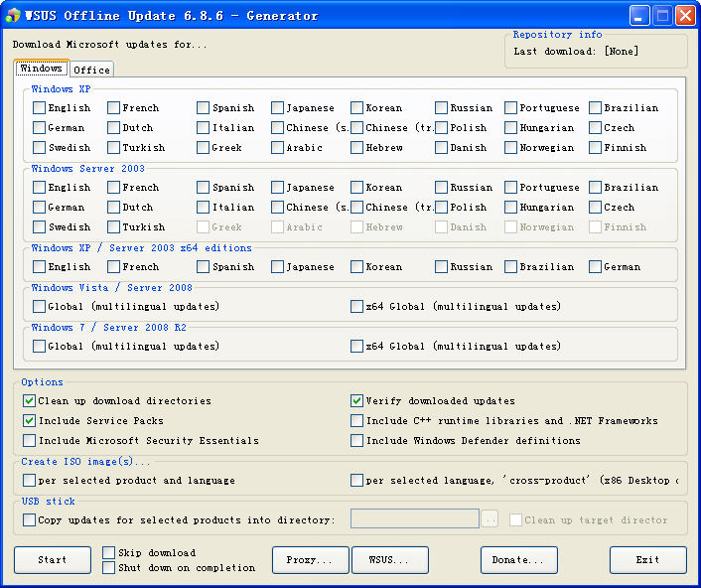Screen dimensions: 701x588
Task: Close the WSUS Offline Update window
Action: [x=685, y=15]
